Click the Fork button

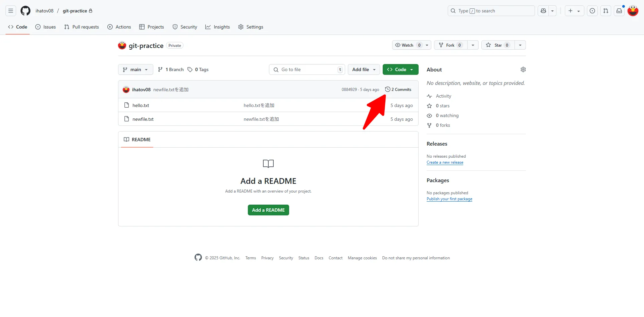coord(451,45)
